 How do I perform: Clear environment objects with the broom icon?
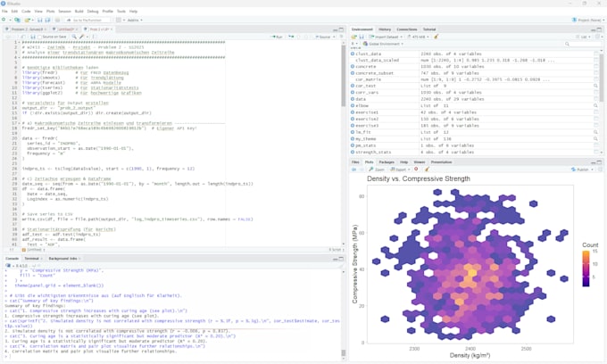point(437,37)
